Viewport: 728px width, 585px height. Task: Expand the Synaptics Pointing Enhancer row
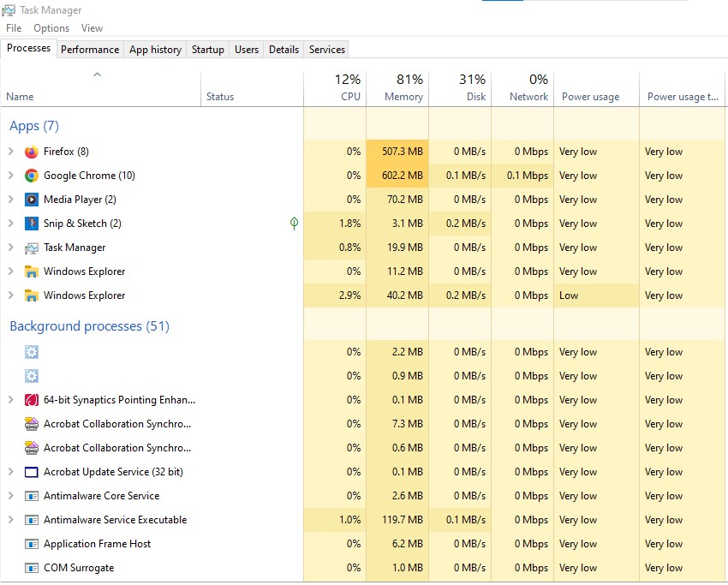pos(10,400)
